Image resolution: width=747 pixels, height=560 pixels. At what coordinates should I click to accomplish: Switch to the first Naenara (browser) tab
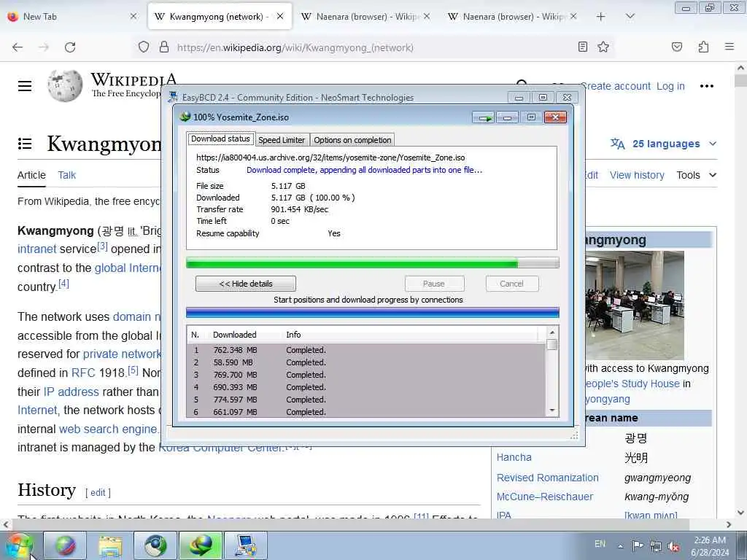[x=366, y=17]
